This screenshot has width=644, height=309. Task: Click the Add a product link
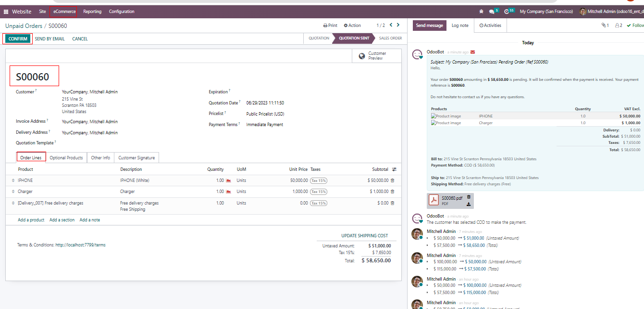(31, 220)
